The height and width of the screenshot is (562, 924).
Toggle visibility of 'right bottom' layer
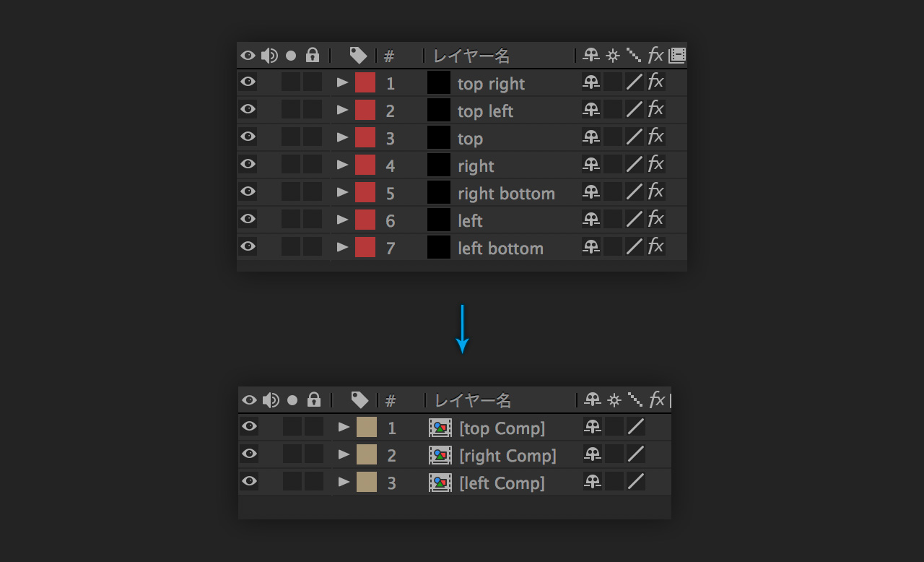click(x=248, y=192)
